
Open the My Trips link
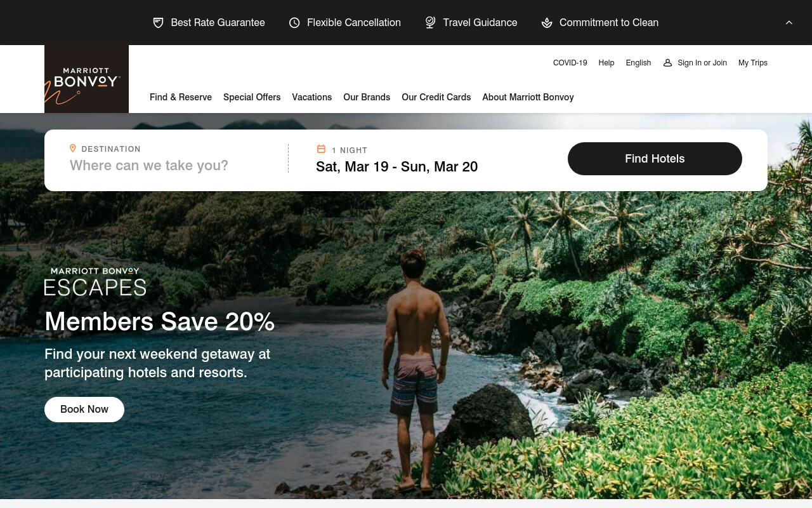(x=753, y=63)
